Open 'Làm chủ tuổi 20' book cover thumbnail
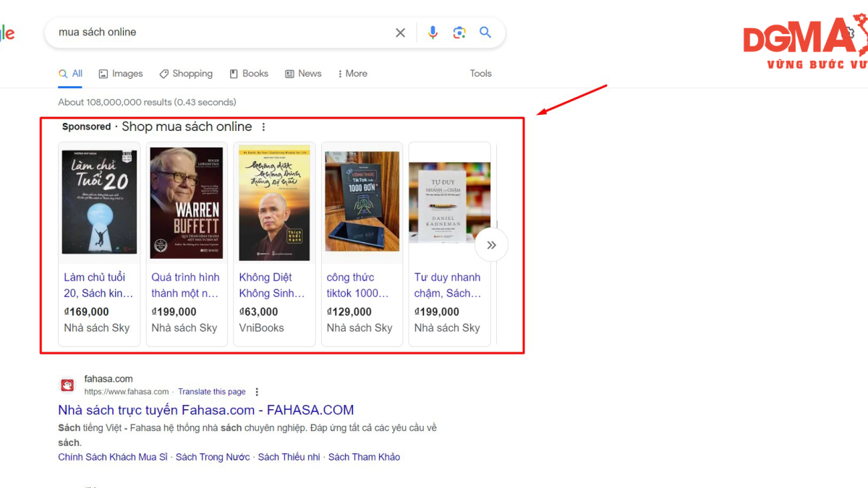 pyautogui.click(x=99, y=202)
